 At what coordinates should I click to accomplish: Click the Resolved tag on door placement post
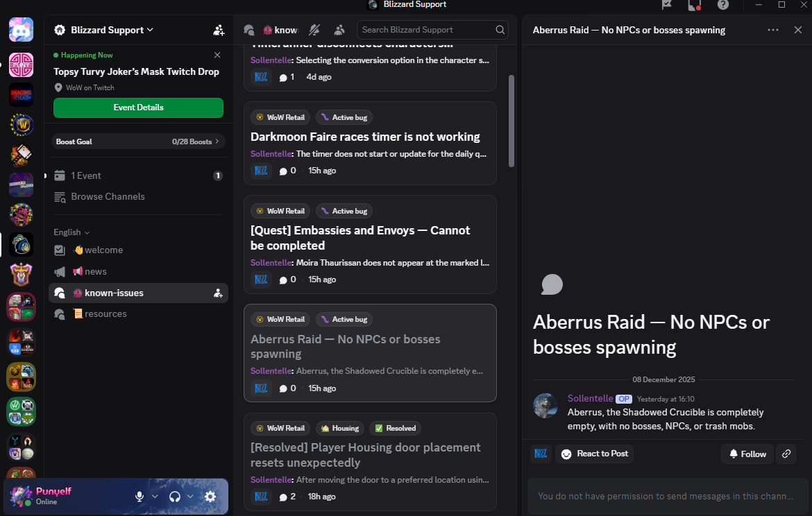coord(395,428)
